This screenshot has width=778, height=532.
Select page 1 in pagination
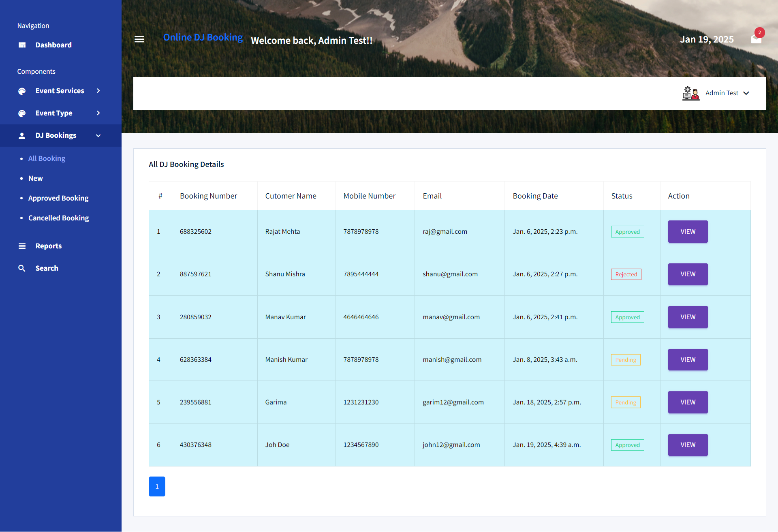[157, 487]
